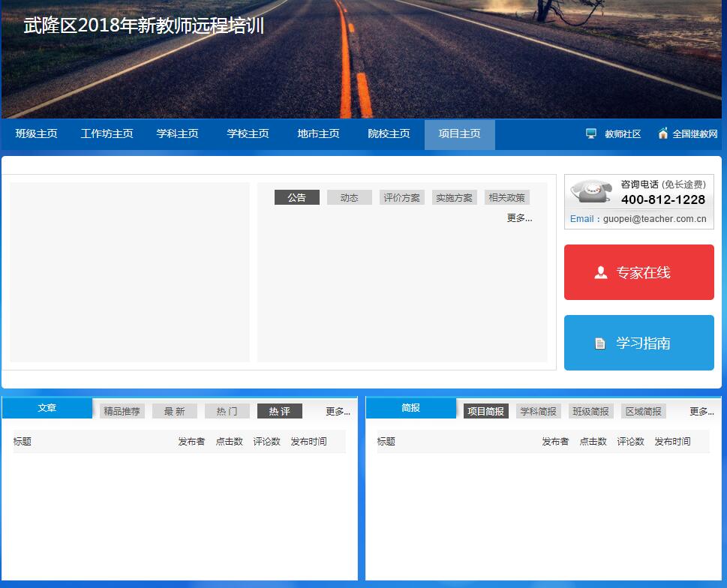Image resolution: width=727 pixels, height=588 pixels.
Task: Click 发布时间 column header in 文章 table
Action: coord(308,442)
